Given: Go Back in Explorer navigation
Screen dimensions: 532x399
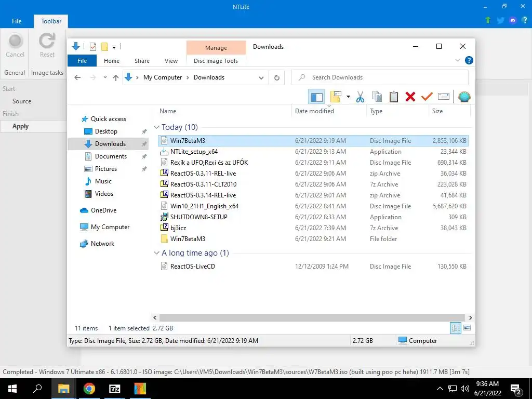Looking at the screenshot, I should coord(77,78).
